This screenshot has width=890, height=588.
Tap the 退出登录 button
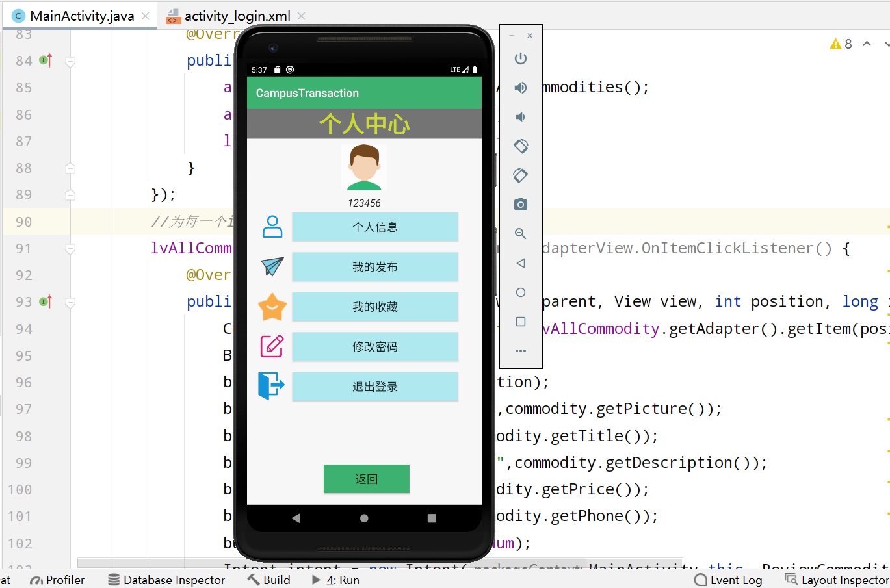pos(375,387)
